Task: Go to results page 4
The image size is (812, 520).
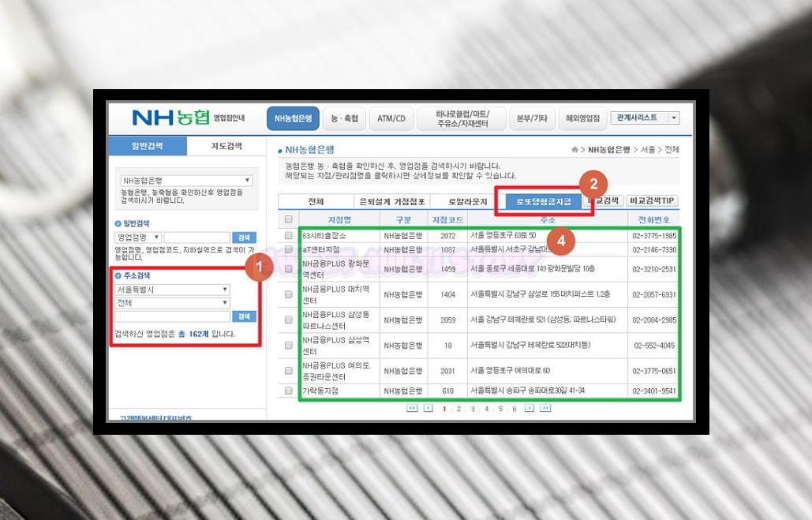Action: (486, 409)
